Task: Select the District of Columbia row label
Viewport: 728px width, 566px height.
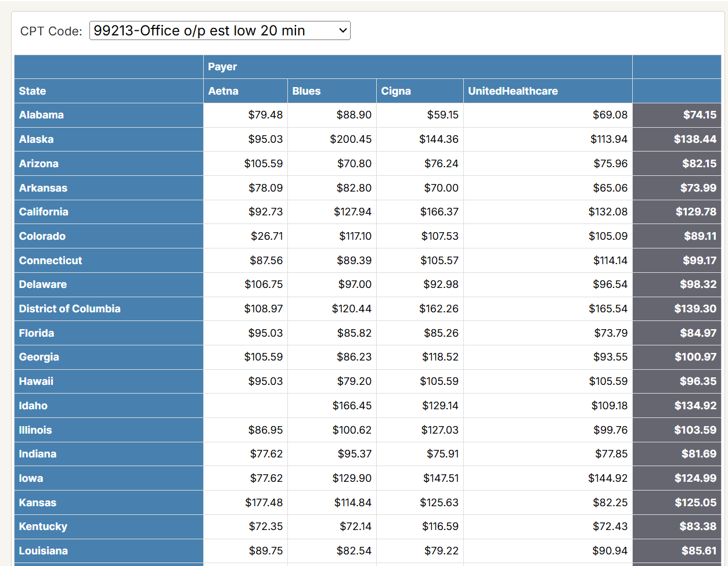Action: coord(109,309)
